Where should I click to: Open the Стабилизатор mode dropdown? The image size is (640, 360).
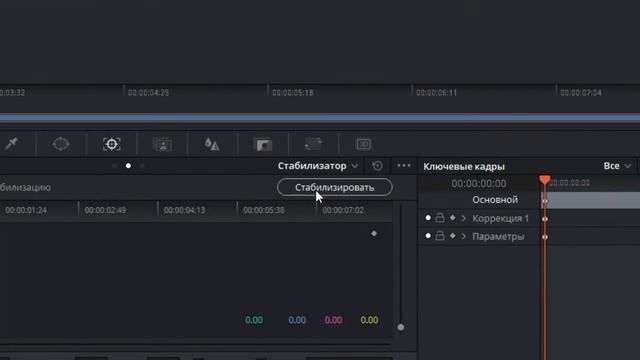318,166
